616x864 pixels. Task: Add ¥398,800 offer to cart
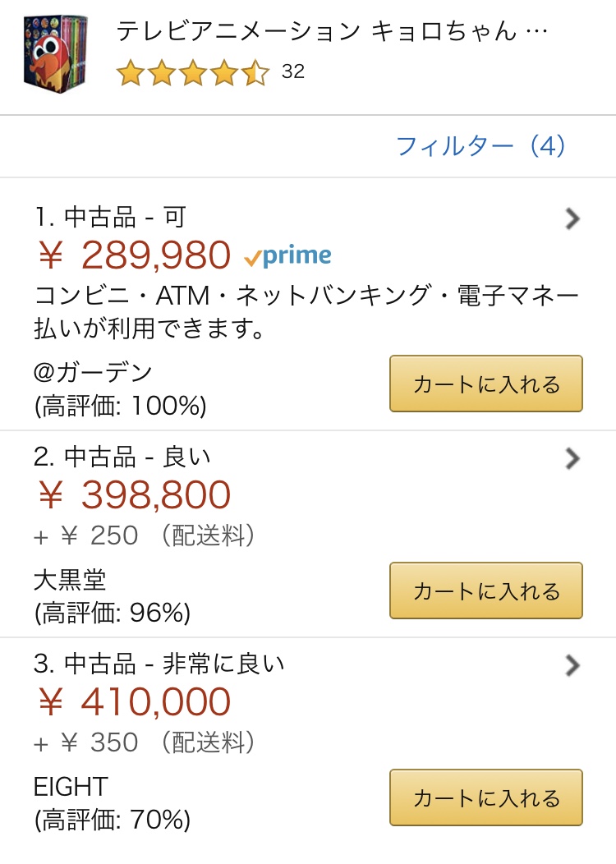pyautogui.click(x=485, y=591)
